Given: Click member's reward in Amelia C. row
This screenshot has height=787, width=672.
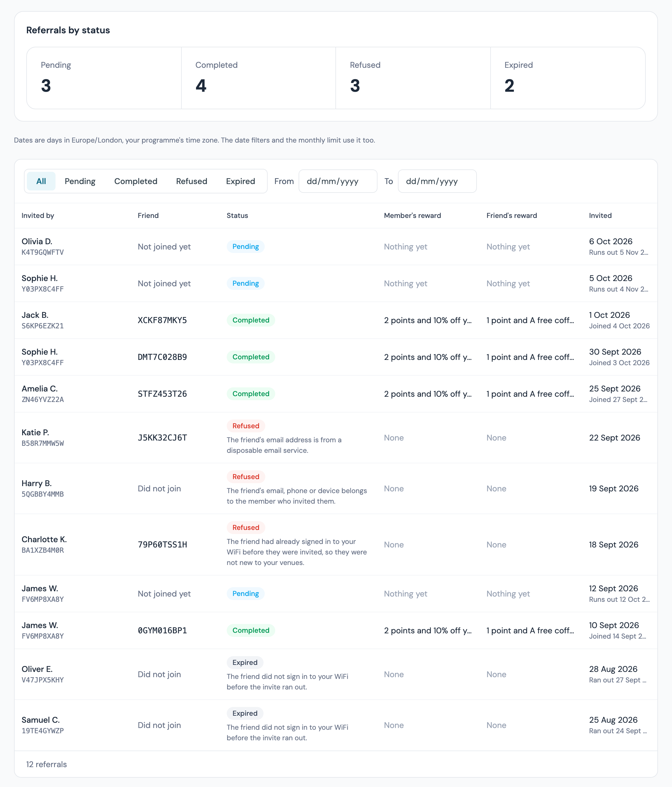Looking at the screenshot, I should tap(428, 394).
